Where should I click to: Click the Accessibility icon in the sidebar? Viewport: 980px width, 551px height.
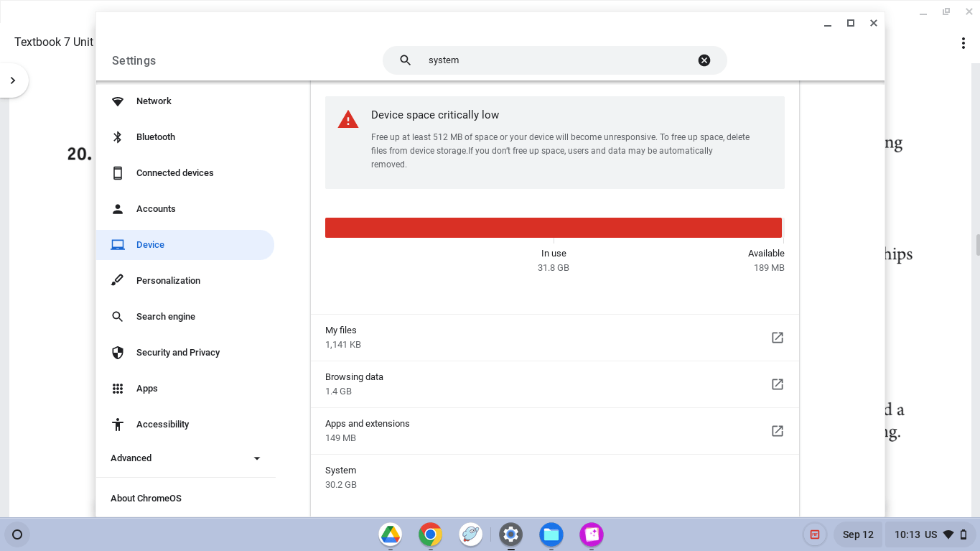click(x=117, y=424)
